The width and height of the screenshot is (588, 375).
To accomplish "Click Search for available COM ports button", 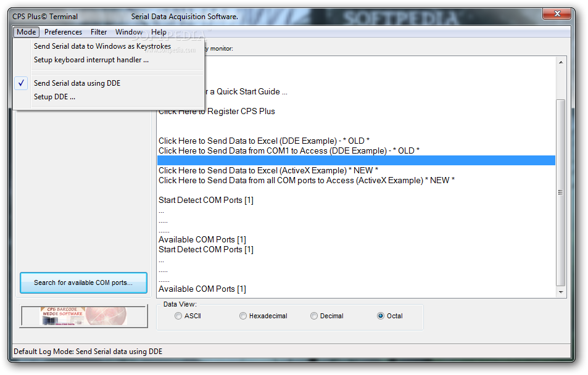I will coord(83,282).
